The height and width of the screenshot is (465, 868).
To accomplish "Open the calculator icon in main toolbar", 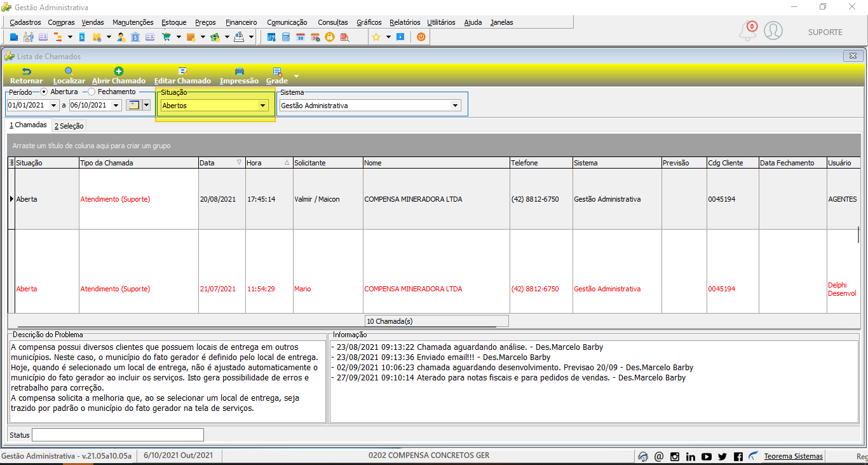I will click(x=285, y=37).
